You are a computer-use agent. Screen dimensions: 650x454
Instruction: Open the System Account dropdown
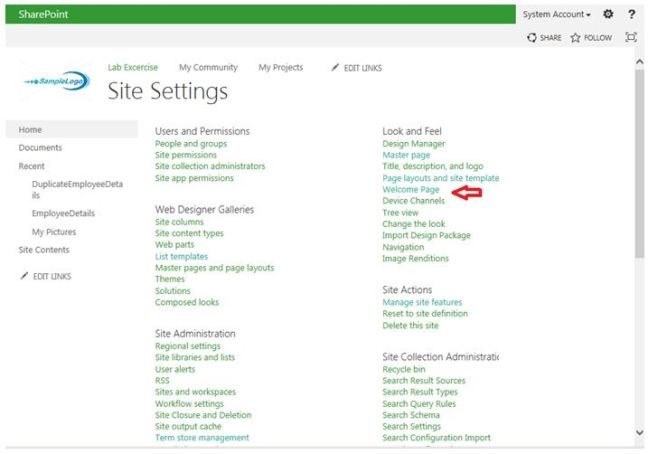(556, 14)
